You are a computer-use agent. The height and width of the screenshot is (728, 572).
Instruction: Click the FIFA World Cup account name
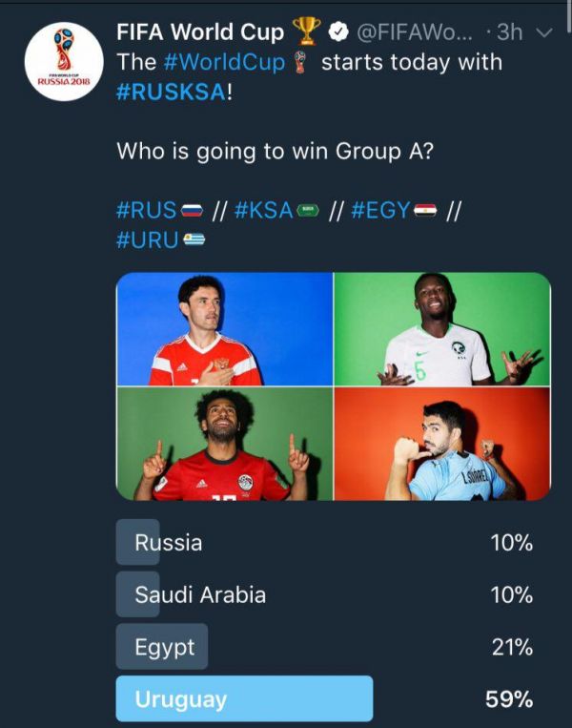pyautogui.click(x=200, y=31)
